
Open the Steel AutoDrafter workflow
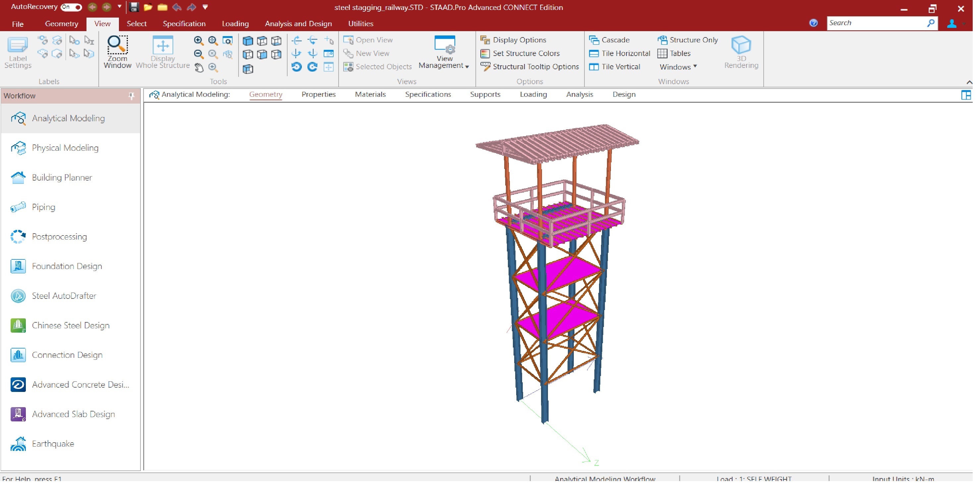(64, 296)
